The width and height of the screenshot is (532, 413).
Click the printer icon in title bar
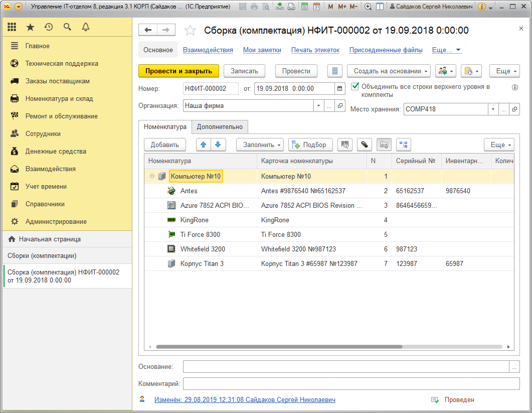coord(254,7)
